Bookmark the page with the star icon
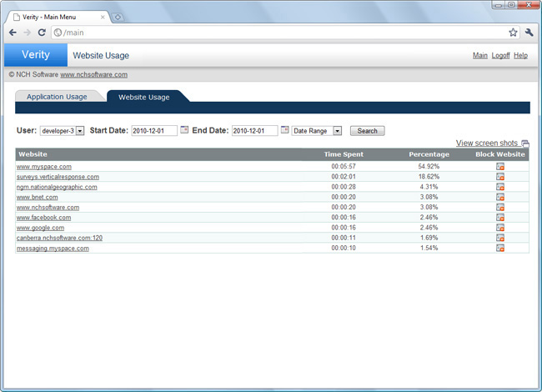The image size is (542, 392). [x=513, y=33]
